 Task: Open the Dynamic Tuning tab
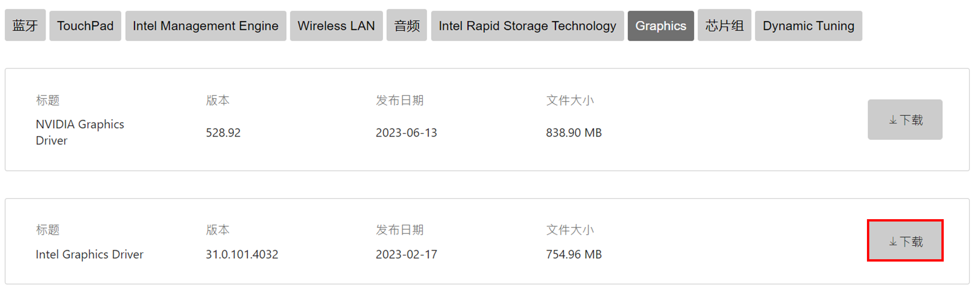pyautogui.click(x=808, y=26)
